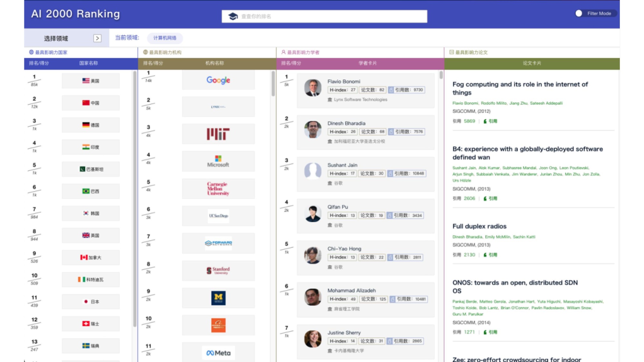Select the Microsoft institution logo
The image size is (644, 362).
[218, 161]
